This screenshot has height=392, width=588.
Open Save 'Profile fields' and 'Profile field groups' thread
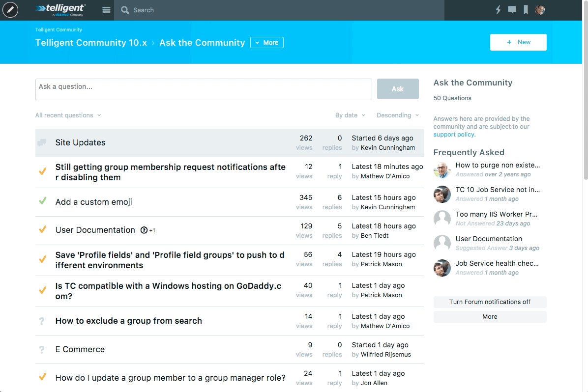[x=170, y=260]
